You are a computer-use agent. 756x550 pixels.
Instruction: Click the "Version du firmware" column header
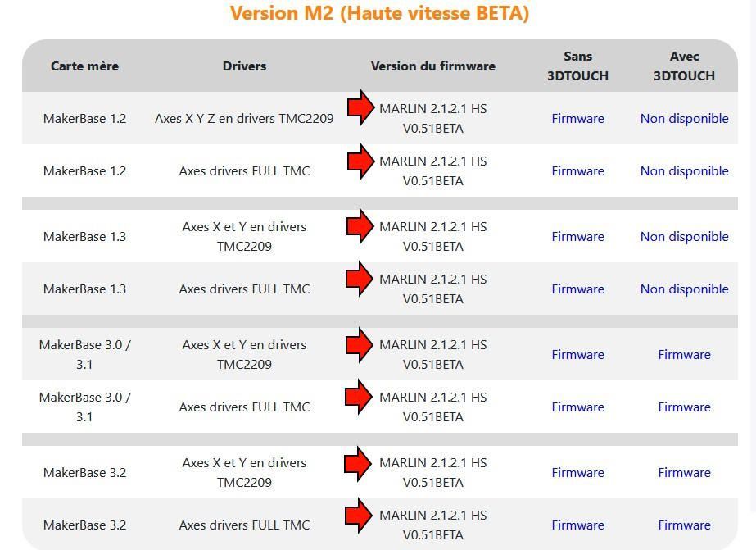click(432, 66)
